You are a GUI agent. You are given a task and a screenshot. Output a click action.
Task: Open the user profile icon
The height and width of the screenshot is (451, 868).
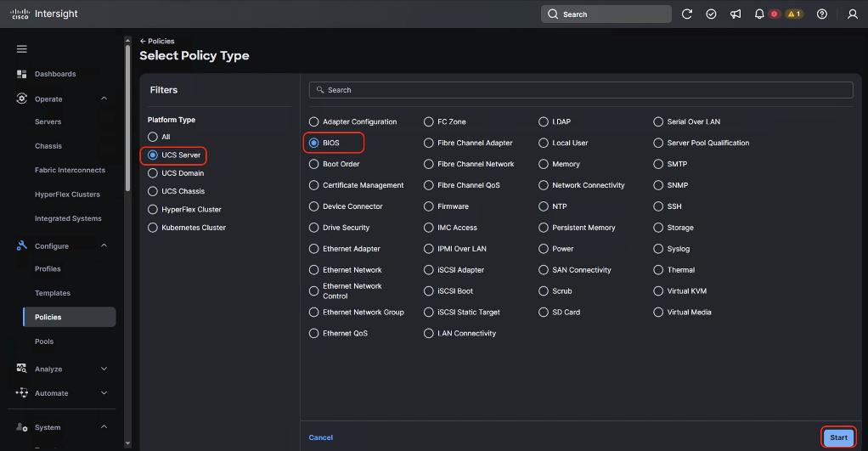pyautogui.click(x=853, y=14)
